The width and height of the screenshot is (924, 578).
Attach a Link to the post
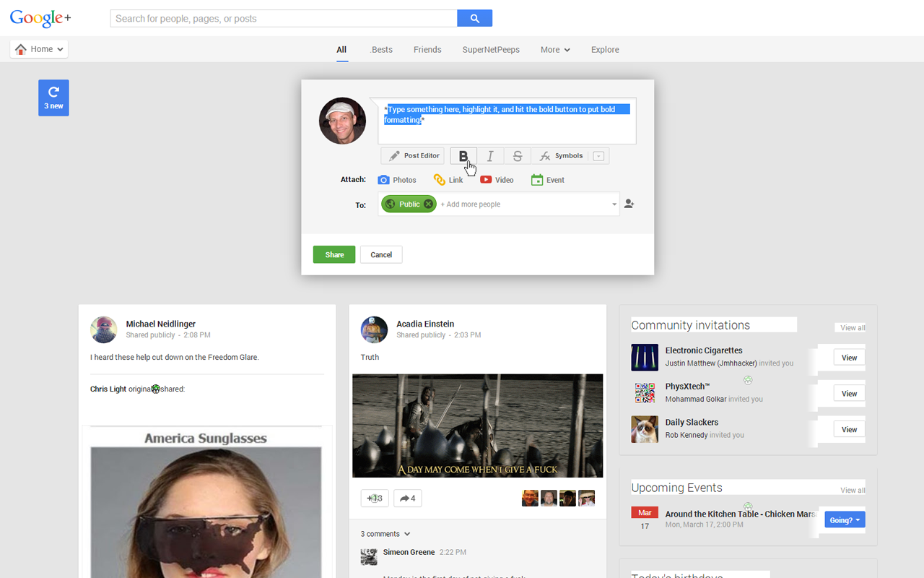pos(449,179)
